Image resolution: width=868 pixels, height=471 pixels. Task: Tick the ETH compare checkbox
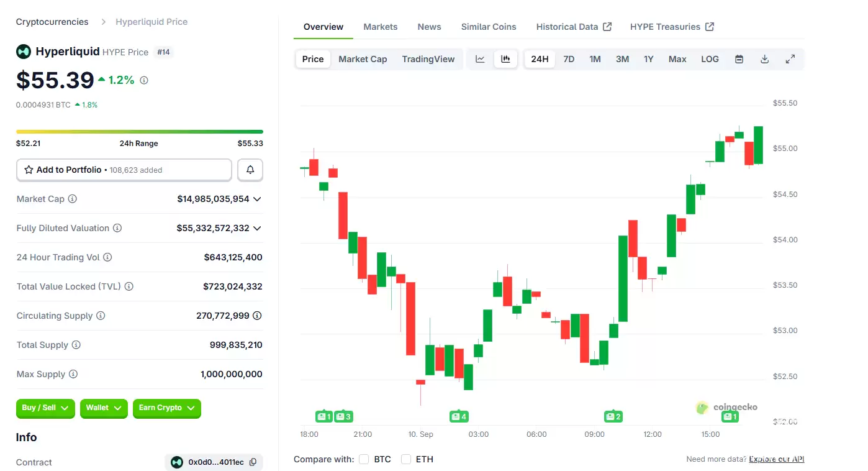406,459
